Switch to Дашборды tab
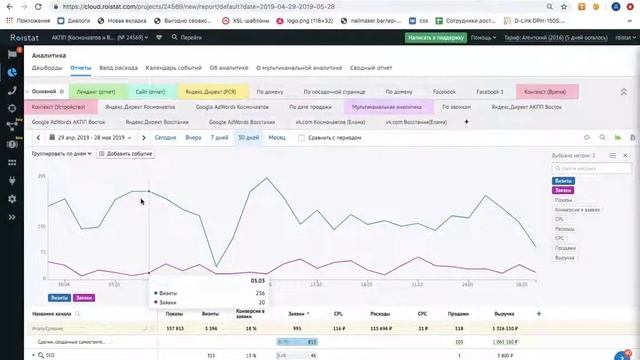 [47, 68]
